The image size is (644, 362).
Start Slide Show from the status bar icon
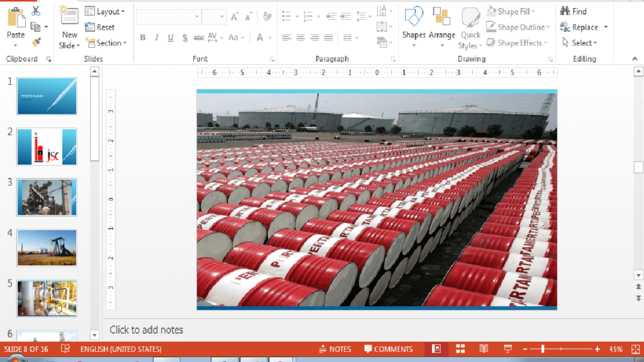508,349
